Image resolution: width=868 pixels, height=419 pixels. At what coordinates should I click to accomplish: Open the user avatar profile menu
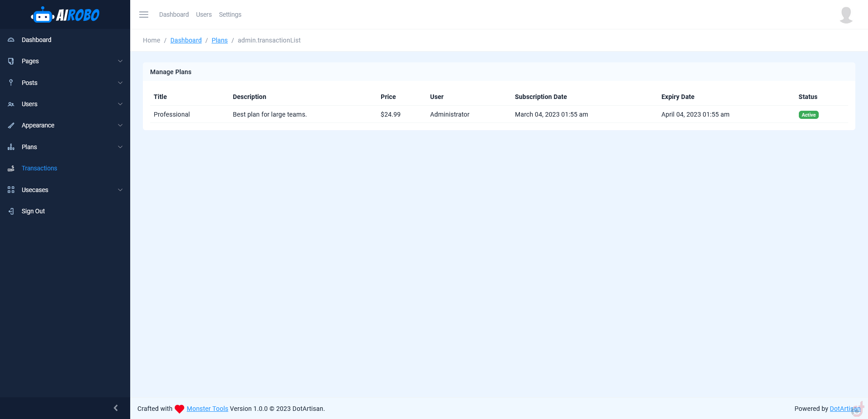click(x=846, y=14)
